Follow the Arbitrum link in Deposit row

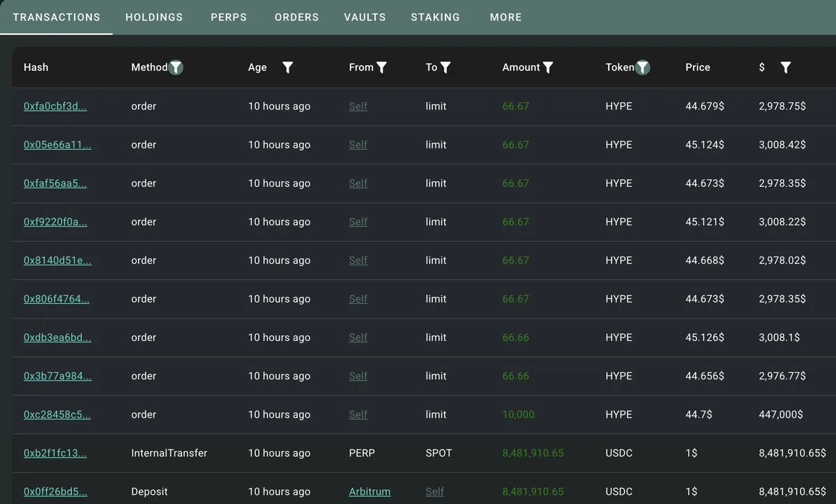click(370, 491)
